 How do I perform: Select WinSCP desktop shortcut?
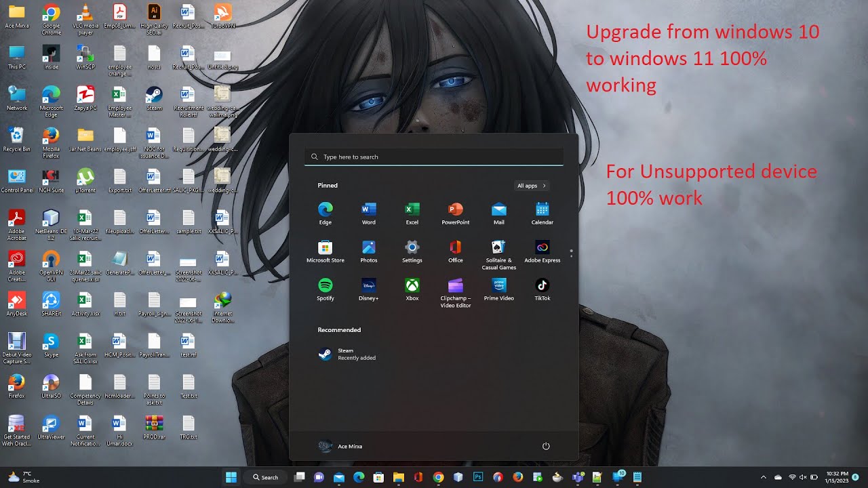85,58
